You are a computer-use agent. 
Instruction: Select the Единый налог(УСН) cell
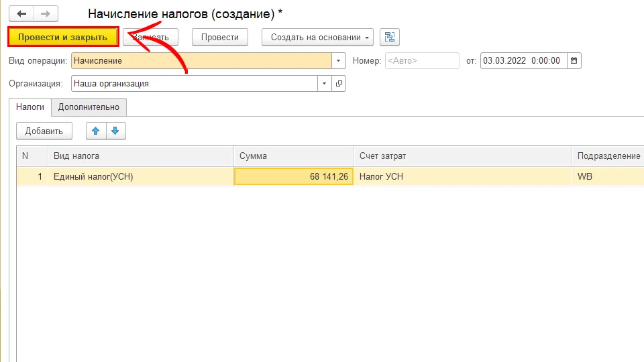click(141, 177)
